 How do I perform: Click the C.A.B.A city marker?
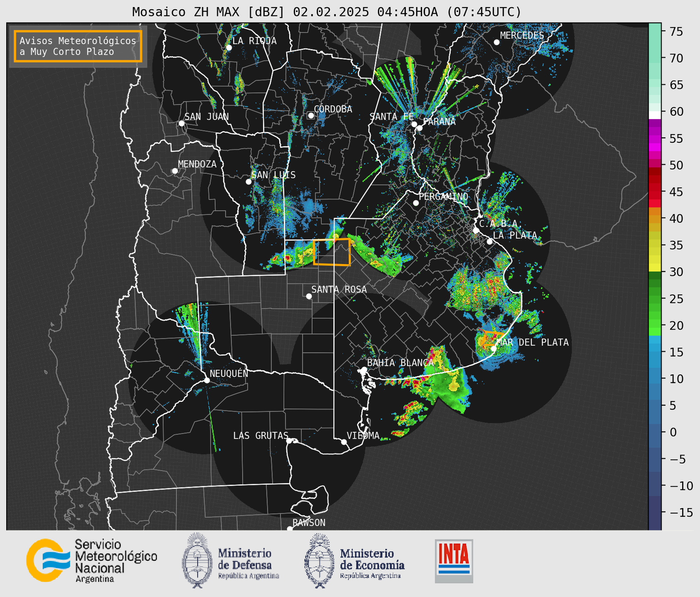[x=476, y=230]
